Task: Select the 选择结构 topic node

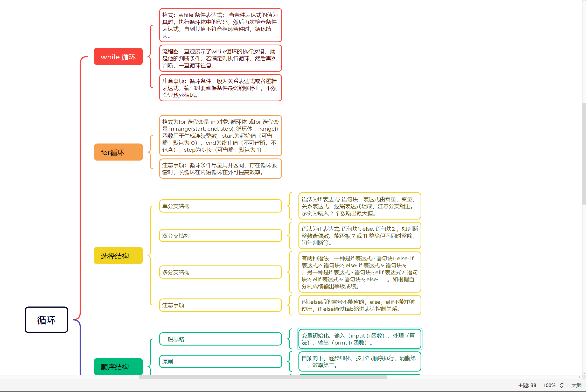Action: click(118, 256)
